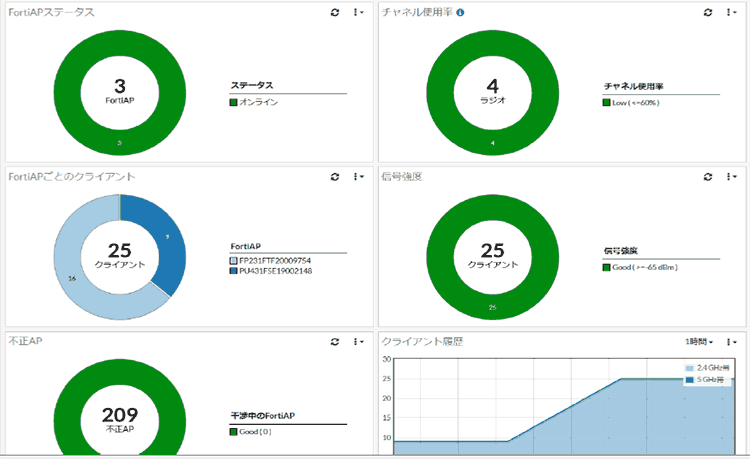
Task: Click the FP231FTF20009754 legend label
Action: point(275,261)
